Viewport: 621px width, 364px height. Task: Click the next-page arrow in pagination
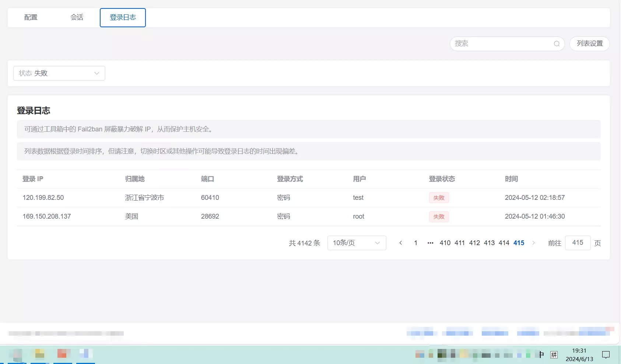pyautogui.click(x=533, y=243)
